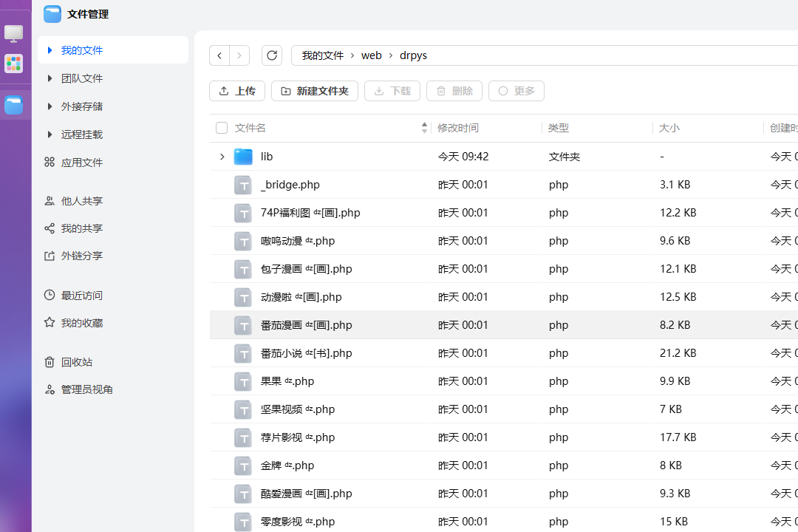Click the file manager icon in the dock
The height and width of the screenshot is (532, 798).
pos(14,105)
